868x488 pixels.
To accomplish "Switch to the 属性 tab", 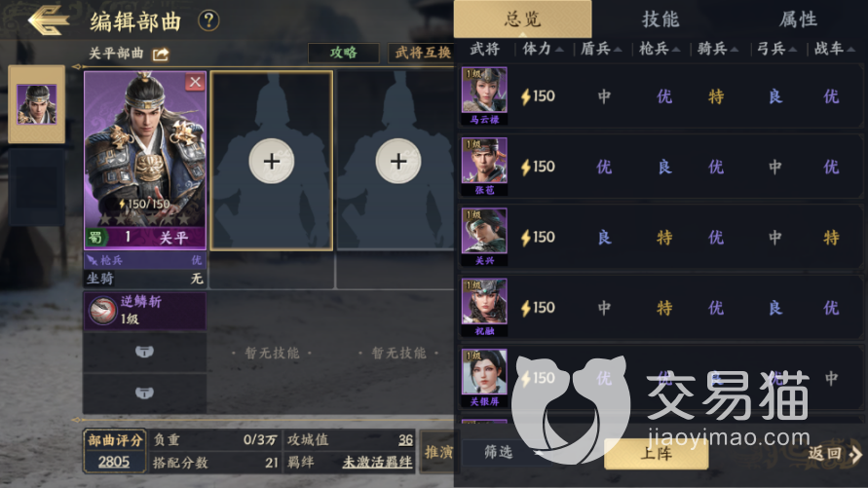I will (x=798, y=19).
